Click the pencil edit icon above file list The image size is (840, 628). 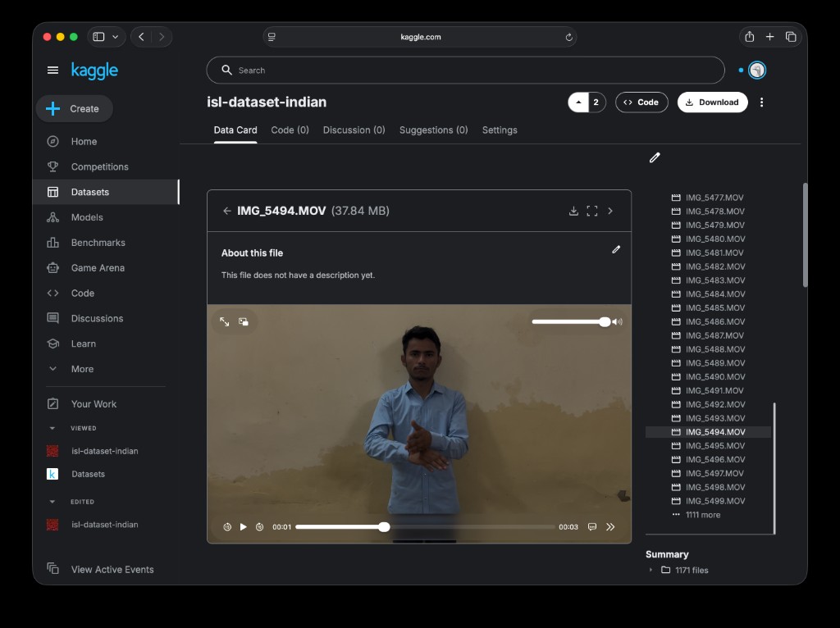pyautogui.click(x=655, y=157)
